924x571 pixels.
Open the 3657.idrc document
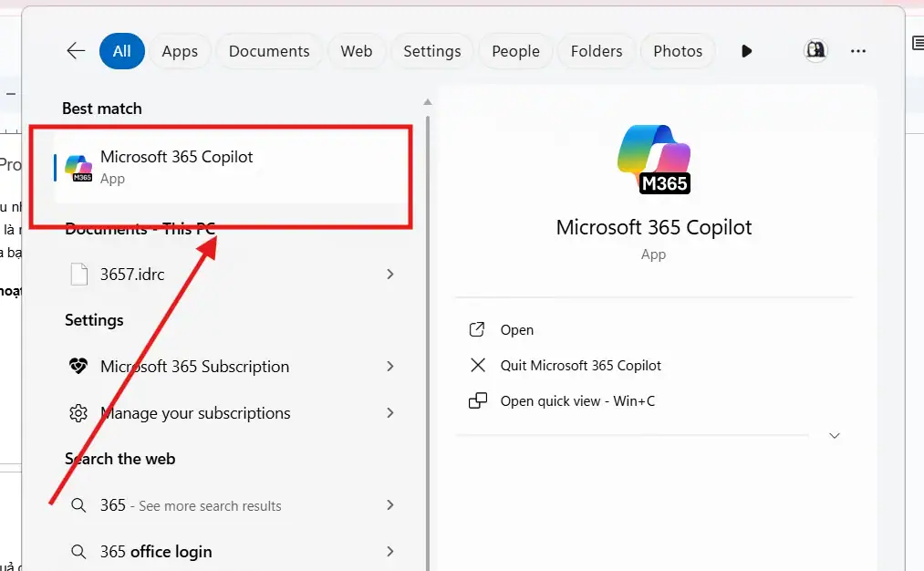[x=132, y=274]
